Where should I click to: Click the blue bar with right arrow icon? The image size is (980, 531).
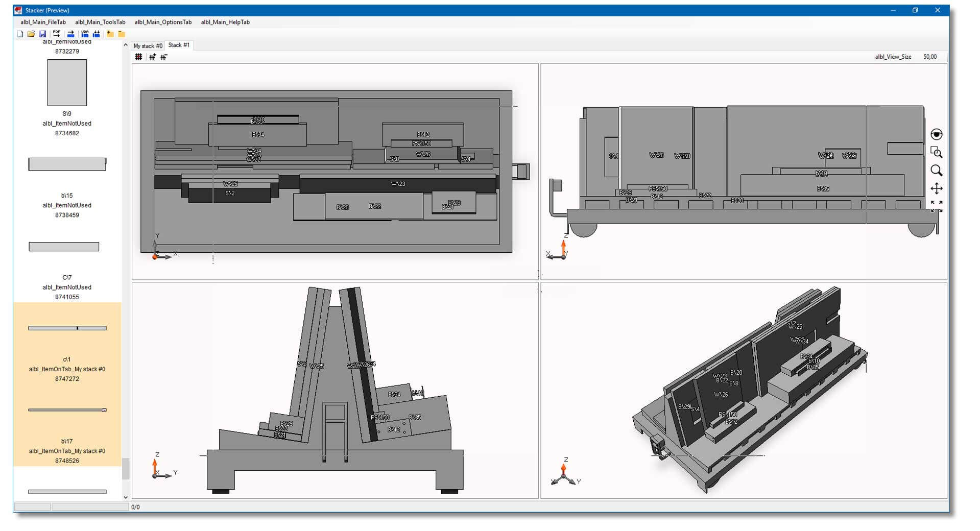71,34
